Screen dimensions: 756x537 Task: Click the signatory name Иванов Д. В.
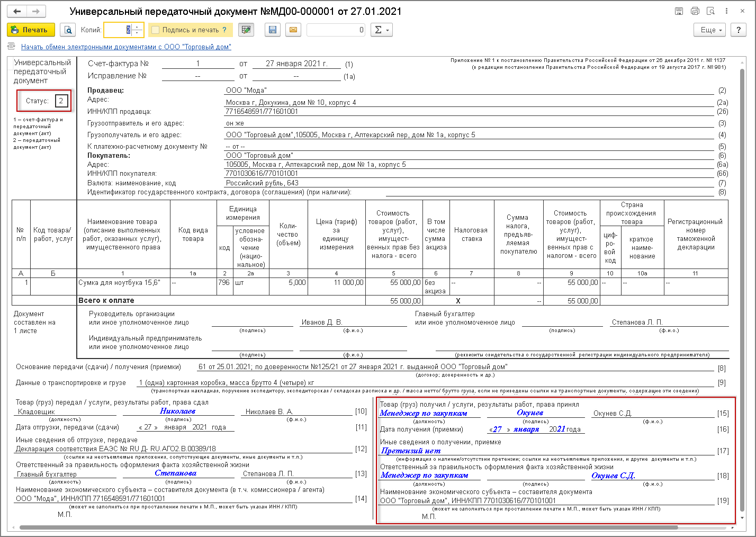pyautogui.click(x=322, y=323)
